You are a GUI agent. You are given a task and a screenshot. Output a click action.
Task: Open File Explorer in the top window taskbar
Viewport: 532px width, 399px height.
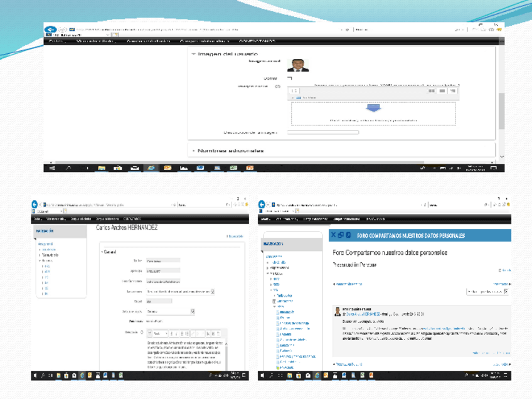pyautogui.click(x=102, y=168)
